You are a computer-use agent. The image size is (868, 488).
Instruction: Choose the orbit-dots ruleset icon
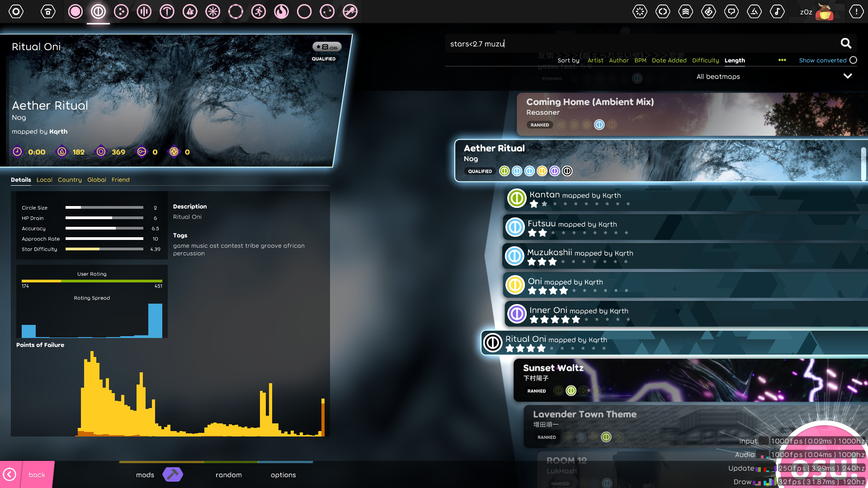coord(327,11)
